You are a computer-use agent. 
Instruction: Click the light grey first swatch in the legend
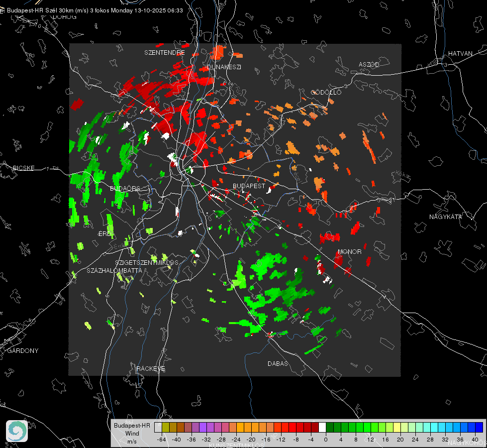point(158,428)
